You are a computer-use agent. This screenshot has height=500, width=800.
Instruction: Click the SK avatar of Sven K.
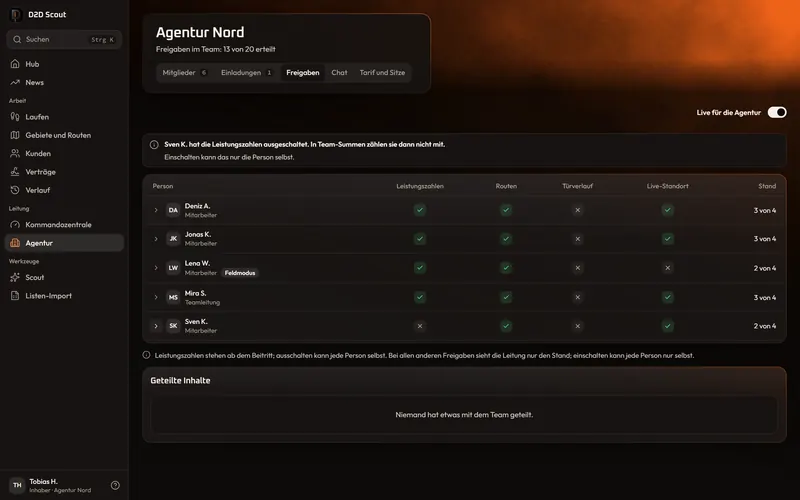click(x=173, y=326)
